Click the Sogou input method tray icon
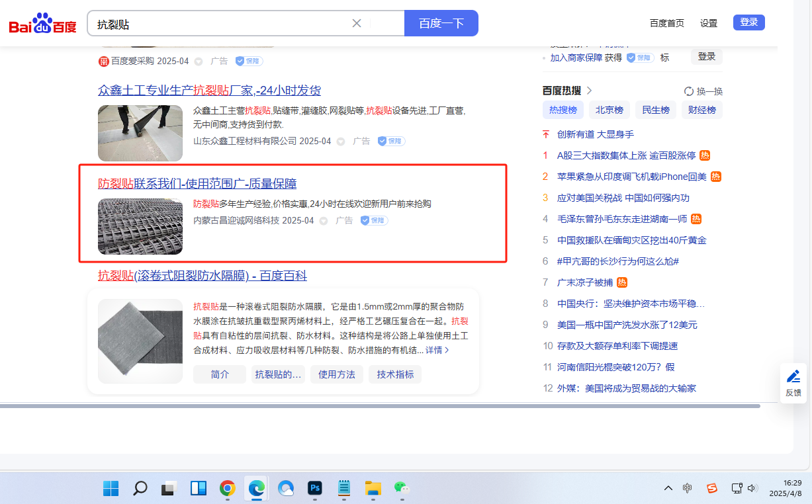This screenshot has height=504, width=812. click(711, 488)
